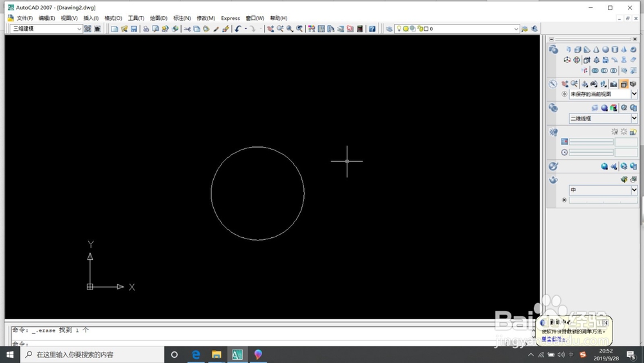The image size is (644, 363).
Task: Open the 帮助(H) menu
Action: 278,18
